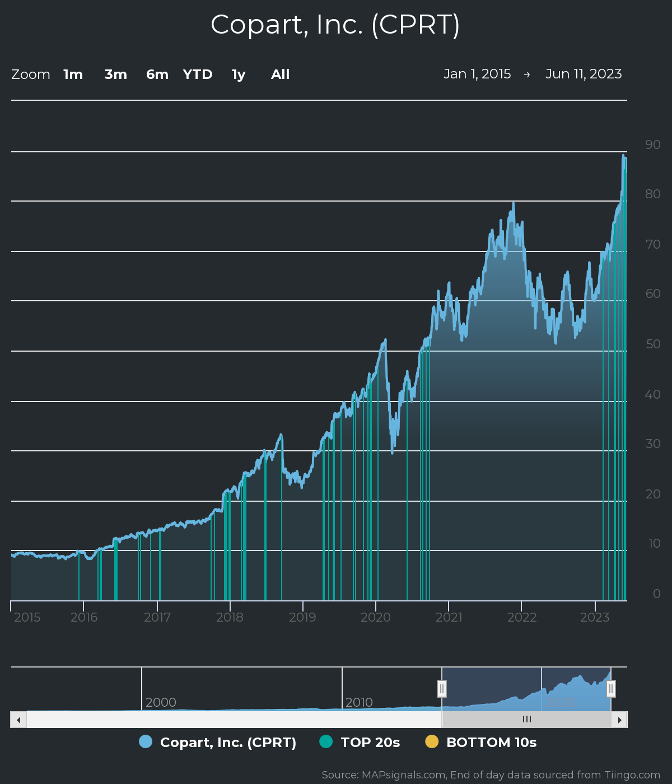Click the yellow BOTTOM 10s legend dot

(x=432, y=741)
